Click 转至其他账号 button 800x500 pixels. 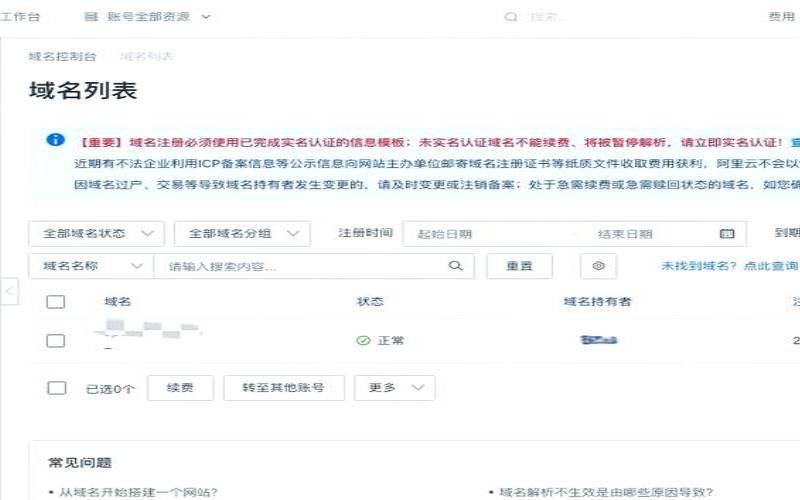point(284,388)
